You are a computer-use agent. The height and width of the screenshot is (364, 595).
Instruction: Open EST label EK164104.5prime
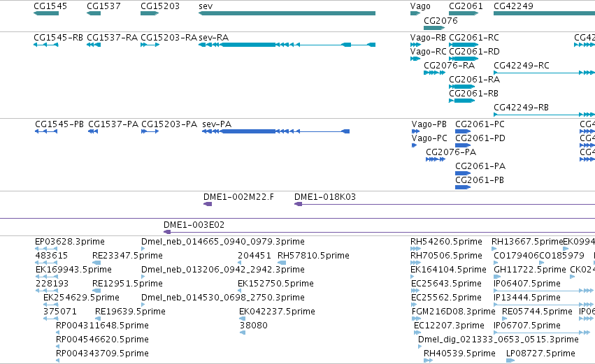(449, 270)
